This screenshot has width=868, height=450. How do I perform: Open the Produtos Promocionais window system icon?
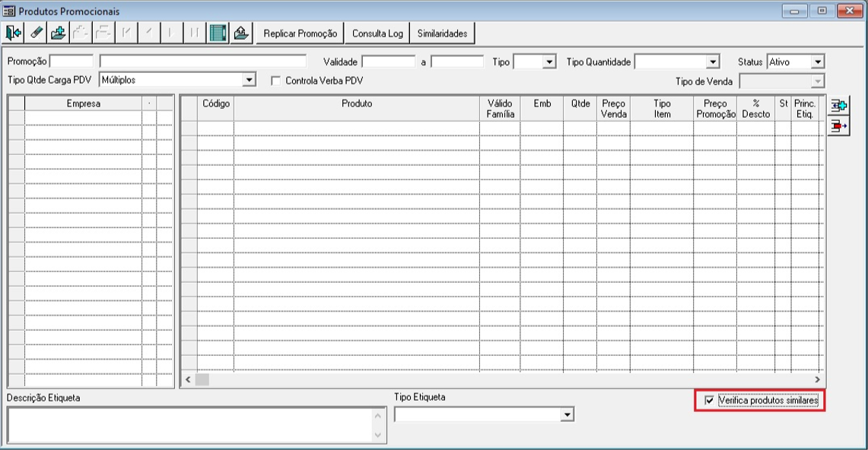point(9,11)
